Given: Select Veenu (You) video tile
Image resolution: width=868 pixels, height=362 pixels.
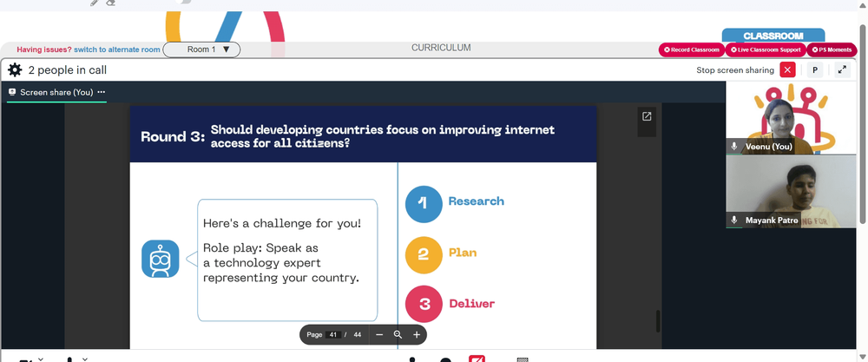Looking at the screenshot, I should [791, 118].
